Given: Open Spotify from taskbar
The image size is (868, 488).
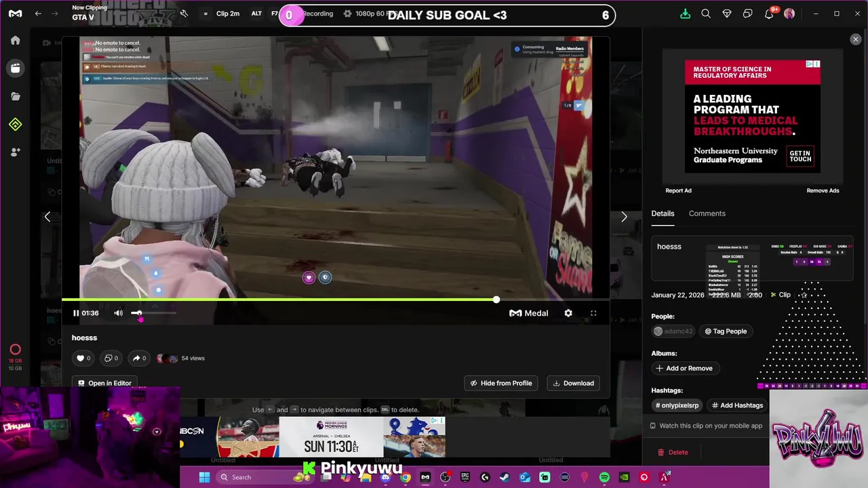Looking at the screenshot, I should [604, 477].
